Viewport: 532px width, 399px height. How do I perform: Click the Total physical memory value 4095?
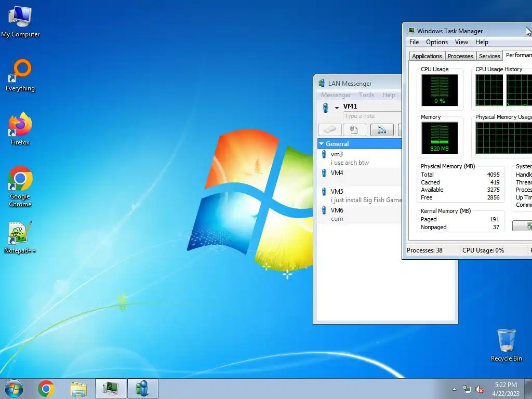494,175
